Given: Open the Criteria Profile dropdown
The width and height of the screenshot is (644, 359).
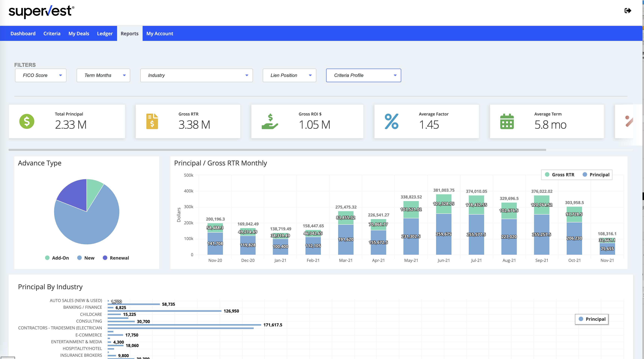Looking at the screenshot, I should [x=363, y=75].
